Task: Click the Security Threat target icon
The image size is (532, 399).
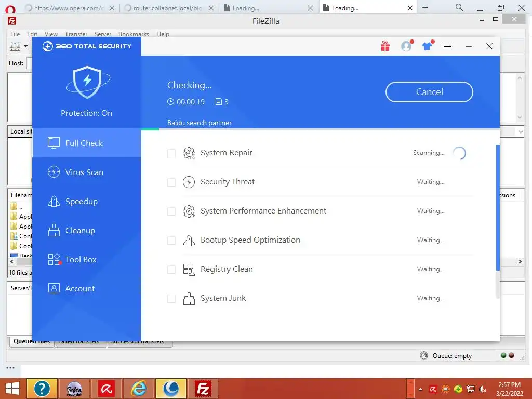Action: 189,182
